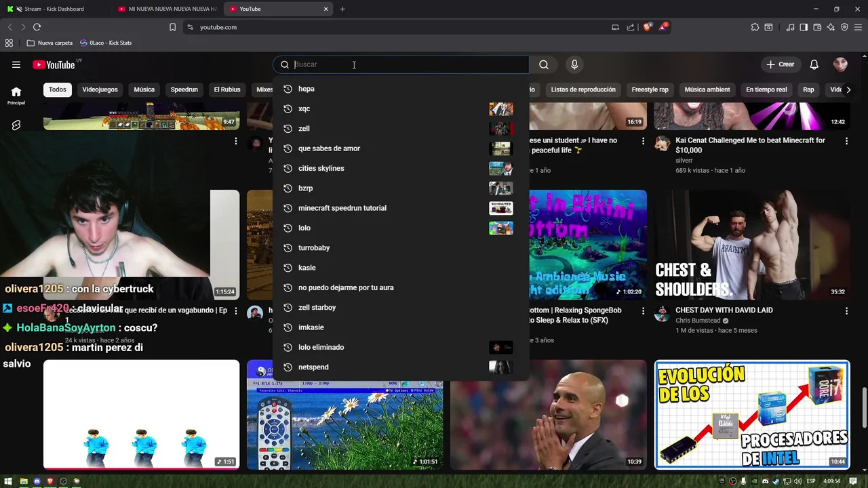Screen dimensions: 868x488
Task: Choose suggestion 'lolo eliminado'
Action: click(401, 347)
